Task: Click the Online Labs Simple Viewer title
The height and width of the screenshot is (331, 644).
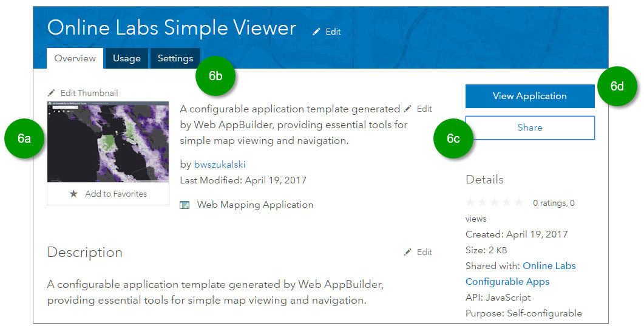Action: click(172, 28)
